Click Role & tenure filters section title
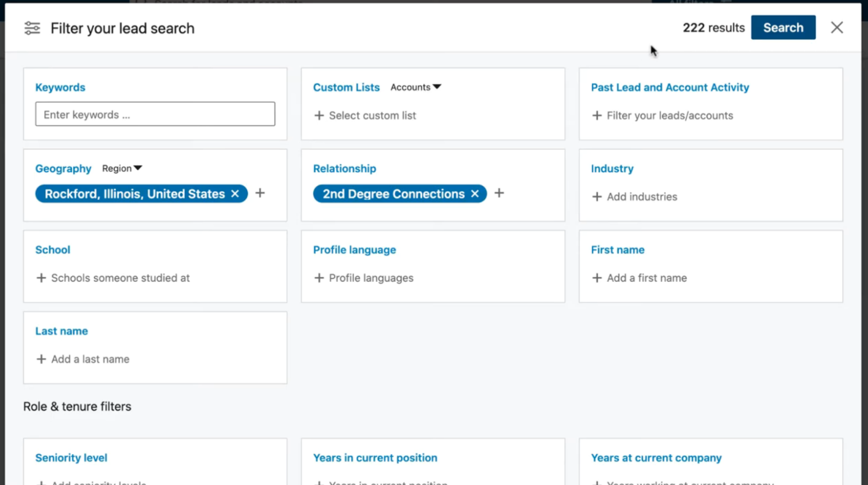868x485 pixels. [x=77, y=406]
